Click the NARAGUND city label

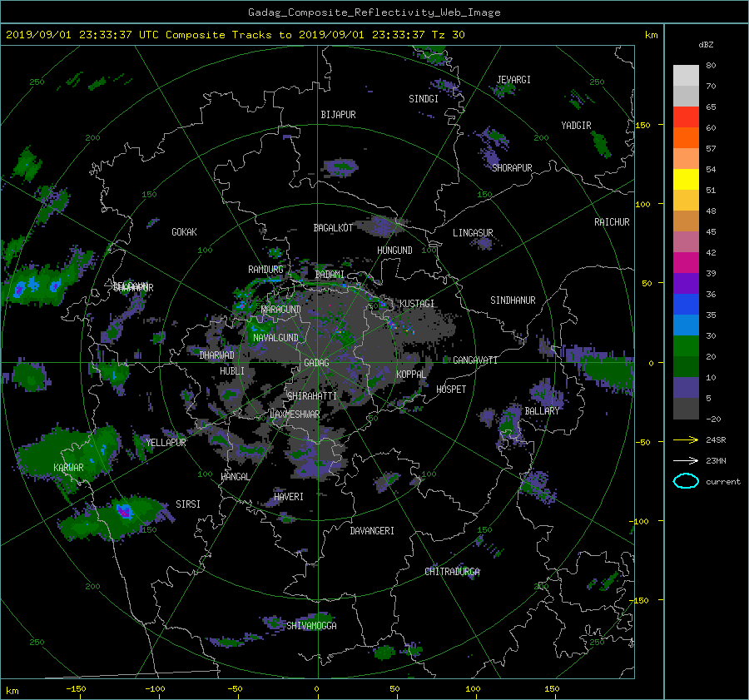point(281,310)
